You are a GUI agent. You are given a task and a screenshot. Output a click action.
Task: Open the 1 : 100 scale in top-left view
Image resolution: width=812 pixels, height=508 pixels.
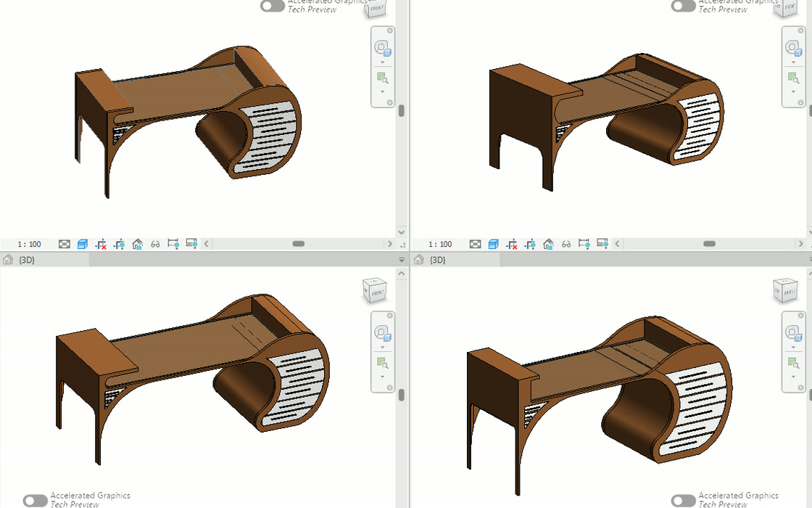tap(29, 244)
